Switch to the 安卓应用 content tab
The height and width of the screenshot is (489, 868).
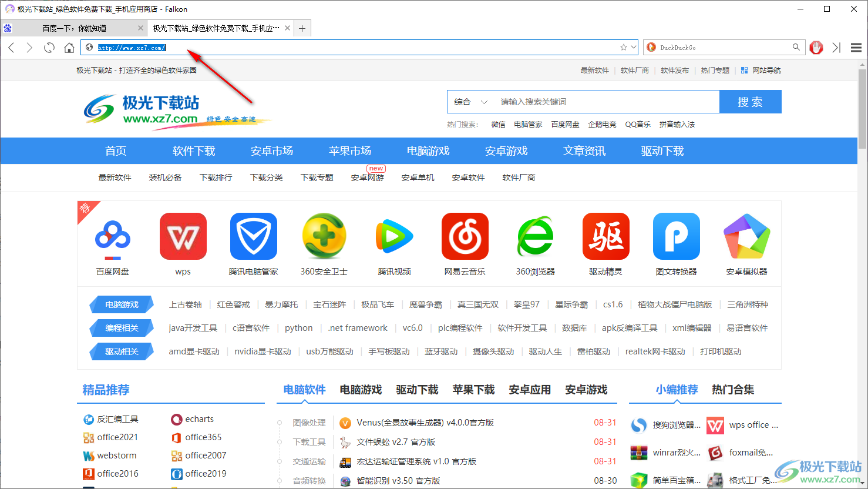pos(530,390)
